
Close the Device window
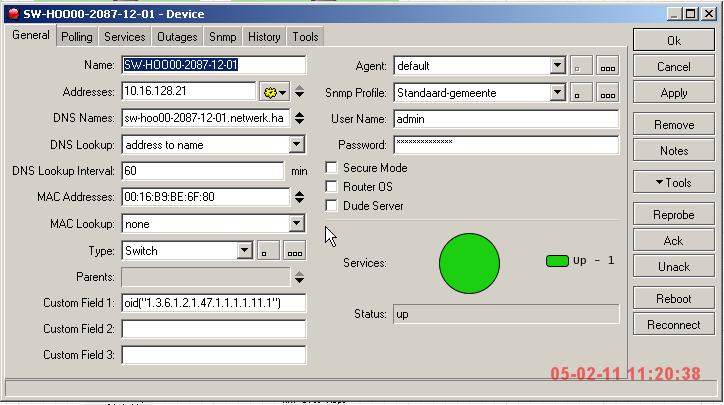[x=709, y=14]
